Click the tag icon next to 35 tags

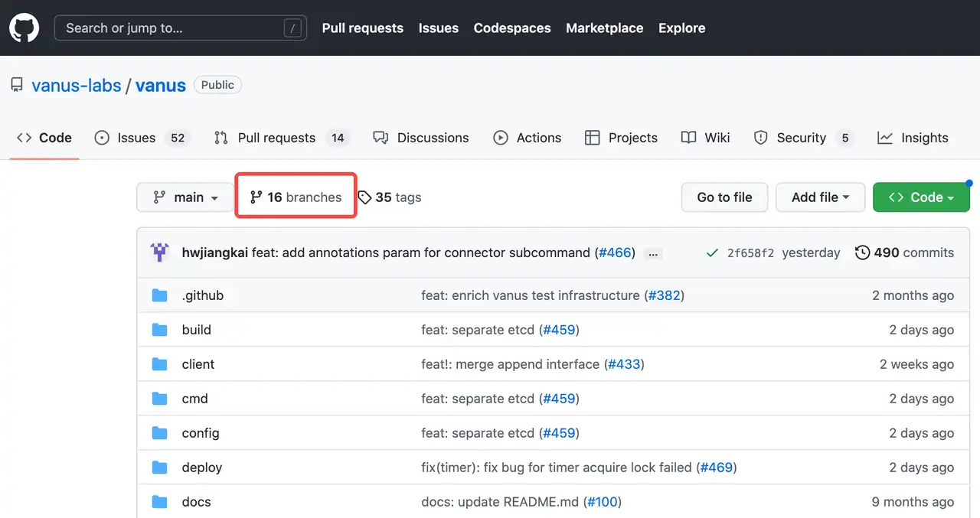pos(364,197)
